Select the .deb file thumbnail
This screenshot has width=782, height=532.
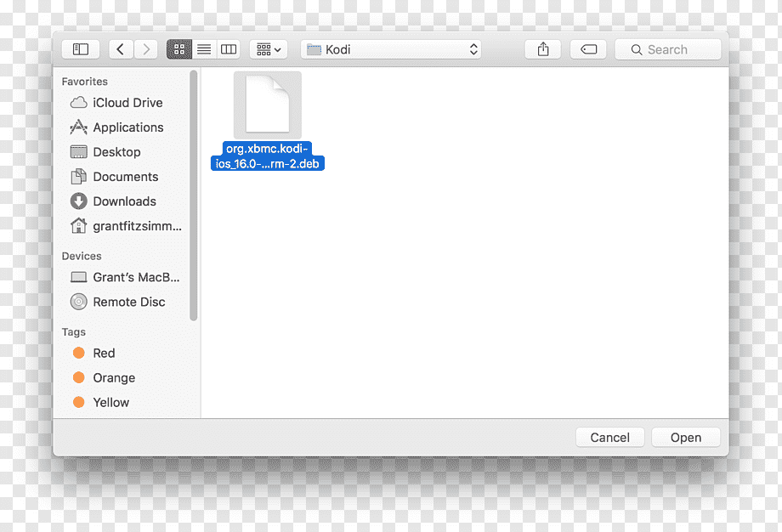pyautogui.click(x=267, y=105)
